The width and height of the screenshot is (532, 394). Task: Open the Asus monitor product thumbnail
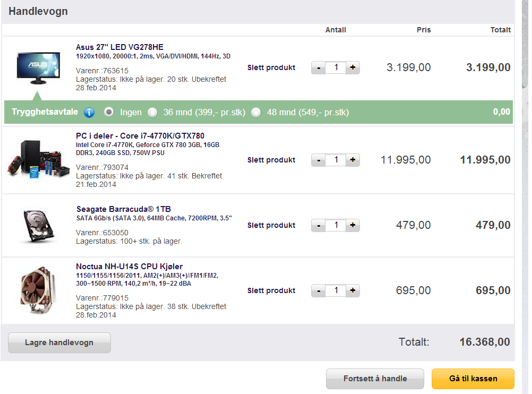coord(38,67)
